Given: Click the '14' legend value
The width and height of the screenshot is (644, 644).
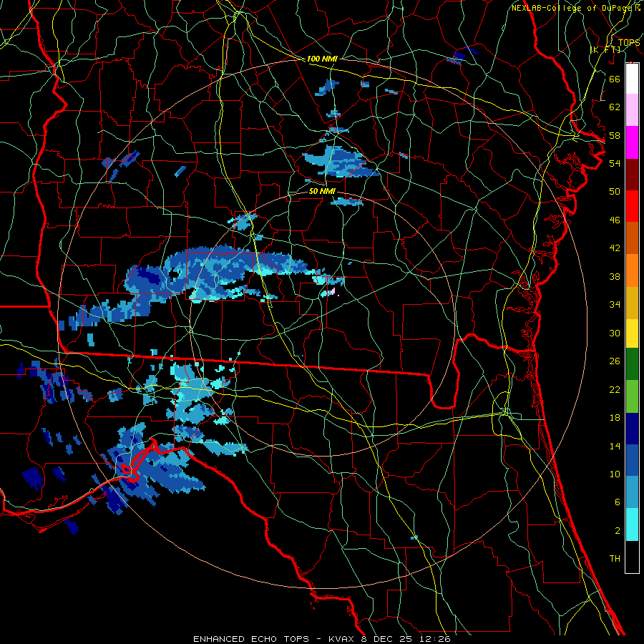Looking at the screenshot, I should (x=615, y=446).
